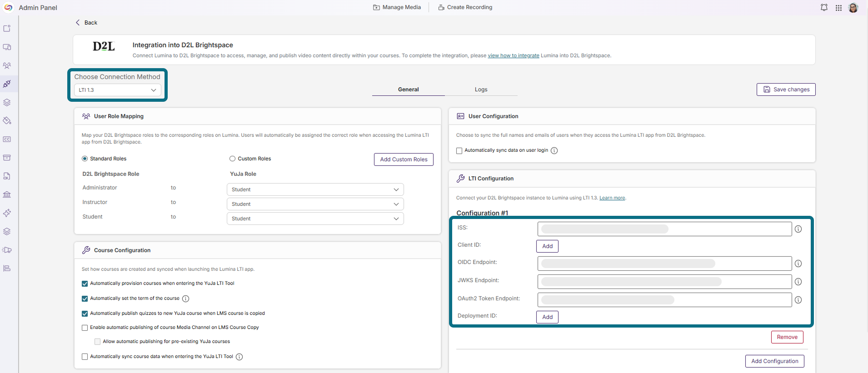Show info for set term of course
Image resolution: width=868 pixels, height=373 pixels.
(x=185, y=299)
